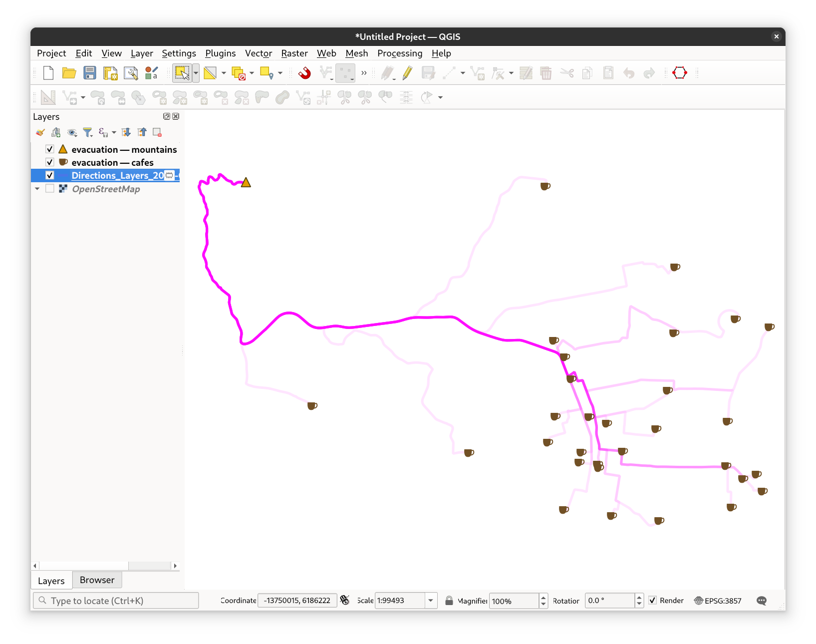Image resolution: width=816 pixels, height=644 pixels.
Task: Open the Select Features tool dropdown arrow
Action: (196, 73)
